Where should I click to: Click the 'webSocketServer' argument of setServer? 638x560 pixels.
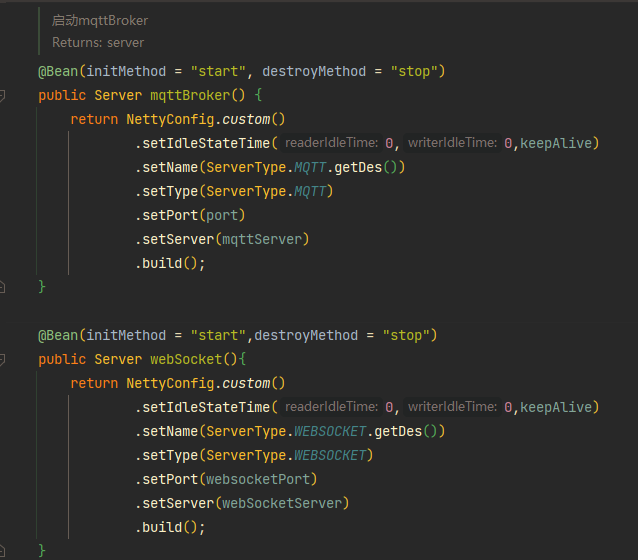click(282, 503)
